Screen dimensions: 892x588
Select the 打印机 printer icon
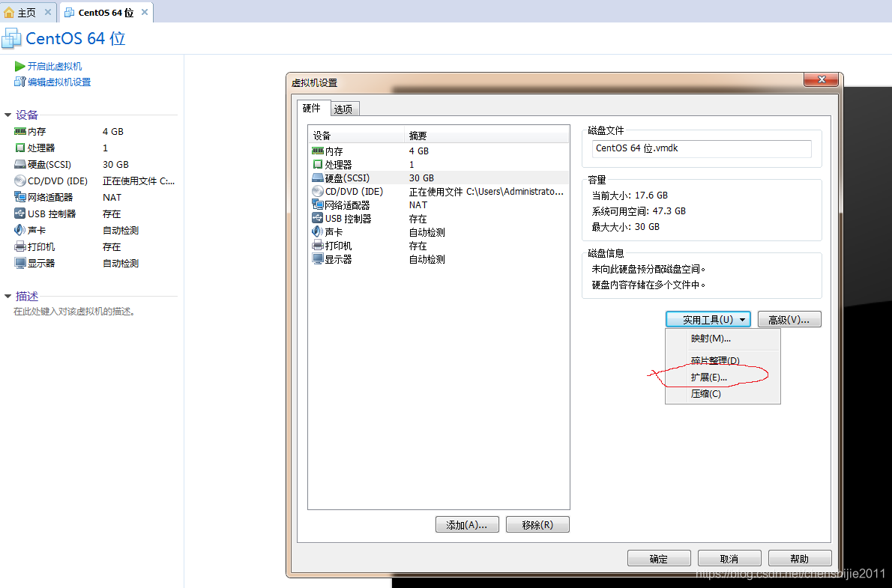point(318,245)
